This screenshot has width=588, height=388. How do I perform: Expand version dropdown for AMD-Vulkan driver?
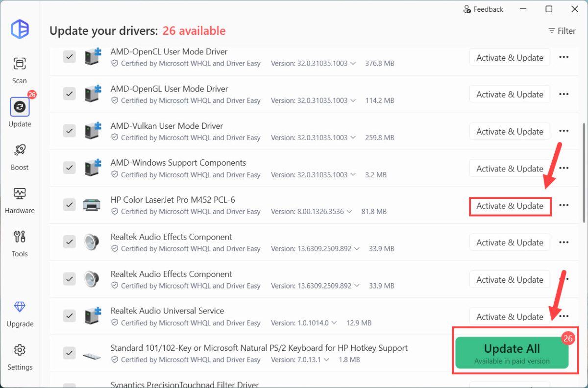click(x=352, y=138)
